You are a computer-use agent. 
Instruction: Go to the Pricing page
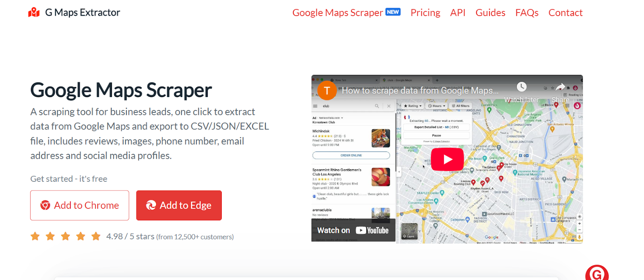click(425, 13)
